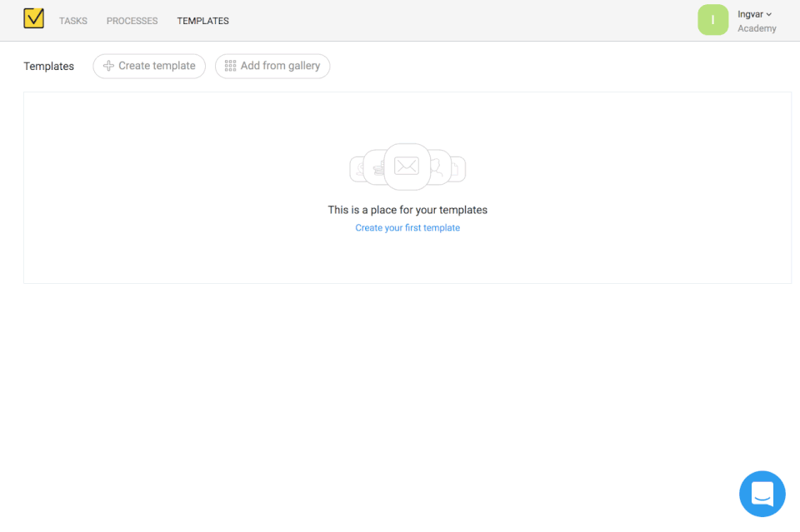Click the Academy label under the username
The width and height of the screenshot is (800, 532).
point(757,28)
